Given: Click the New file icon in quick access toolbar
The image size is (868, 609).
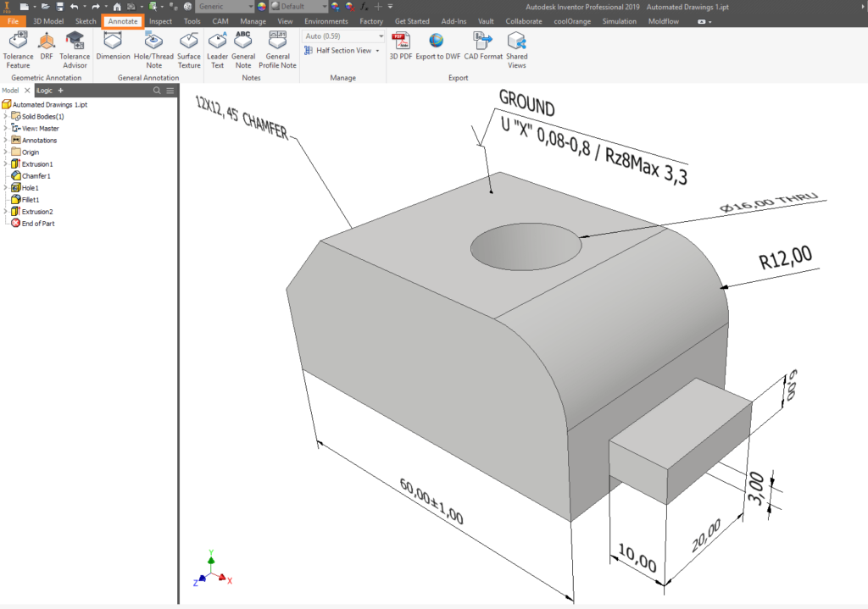Looking at the screenshot, I should click(x=25, y=7).
